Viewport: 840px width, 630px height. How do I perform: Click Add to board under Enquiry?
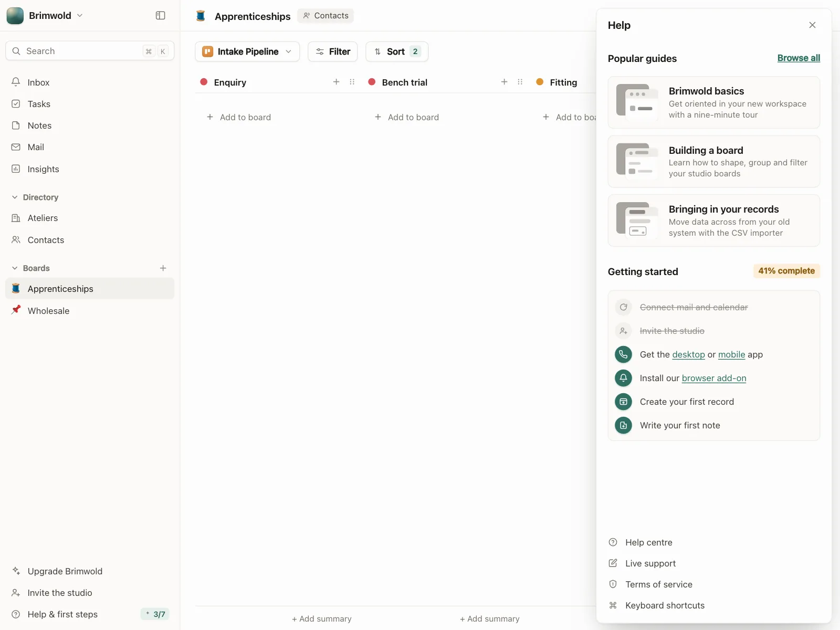239,117
